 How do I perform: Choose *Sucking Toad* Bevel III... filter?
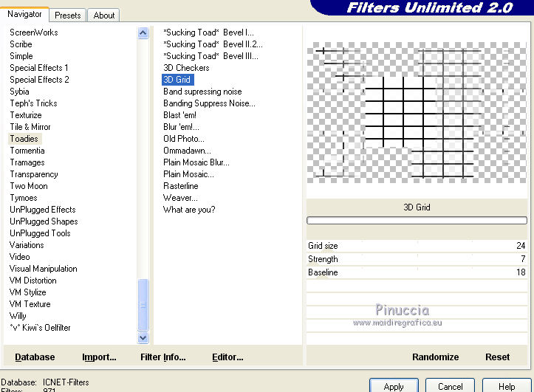tap(210, 56)
